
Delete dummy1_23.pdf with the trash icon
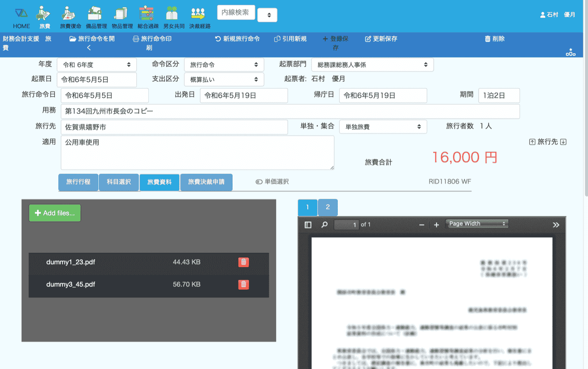click(243, 262)
